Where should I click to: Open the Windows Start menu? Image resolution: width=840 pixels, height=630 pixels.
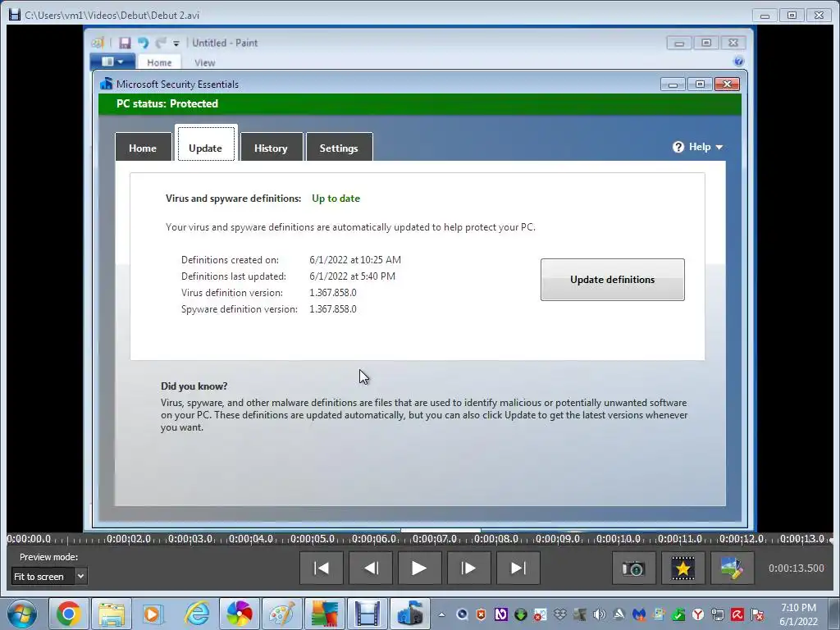pyautogui.click(x=22, y=614)
